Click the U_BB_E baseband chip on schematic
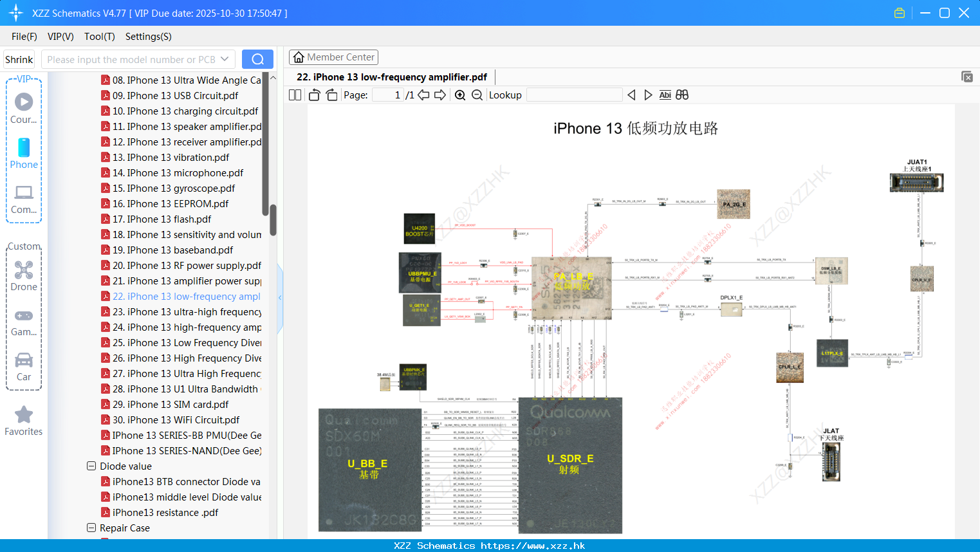The image size is (980, 552). tap(369, 470)
